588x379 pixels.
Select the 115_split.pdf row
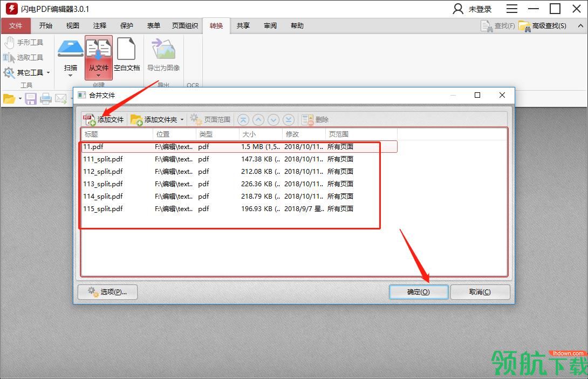pos(240,208)
